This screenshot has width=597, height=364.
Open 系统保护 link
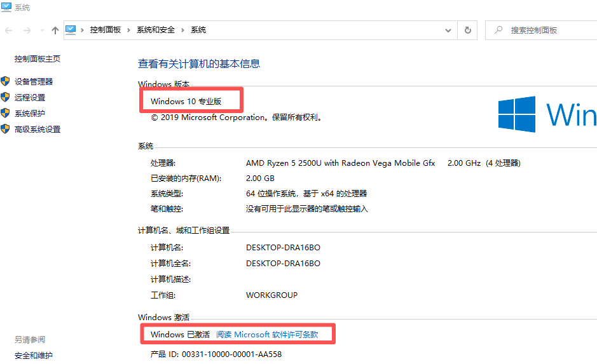point(30,113)
